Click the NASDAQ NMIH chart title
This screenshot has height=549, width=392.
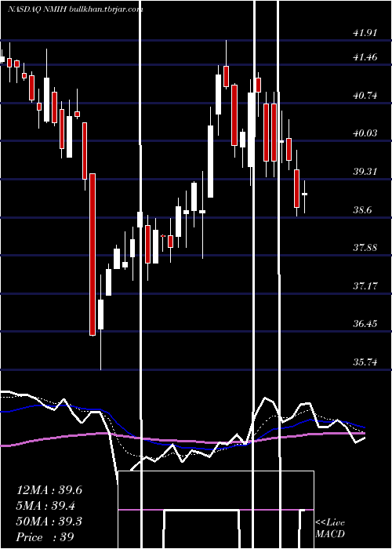75,9
